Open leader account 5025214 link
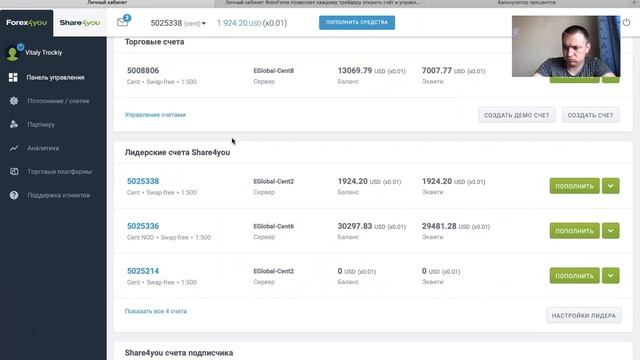The width and height of the screenshot is (640, 360). point(143,271)
